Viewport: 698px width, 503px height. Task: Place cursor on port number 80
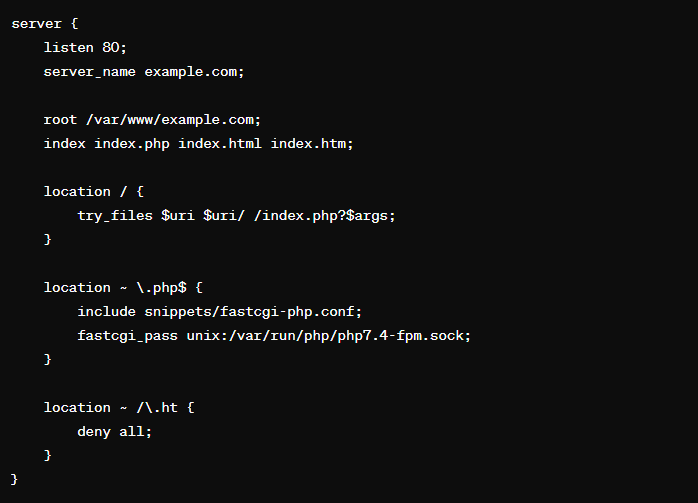(x=110, y=48)
